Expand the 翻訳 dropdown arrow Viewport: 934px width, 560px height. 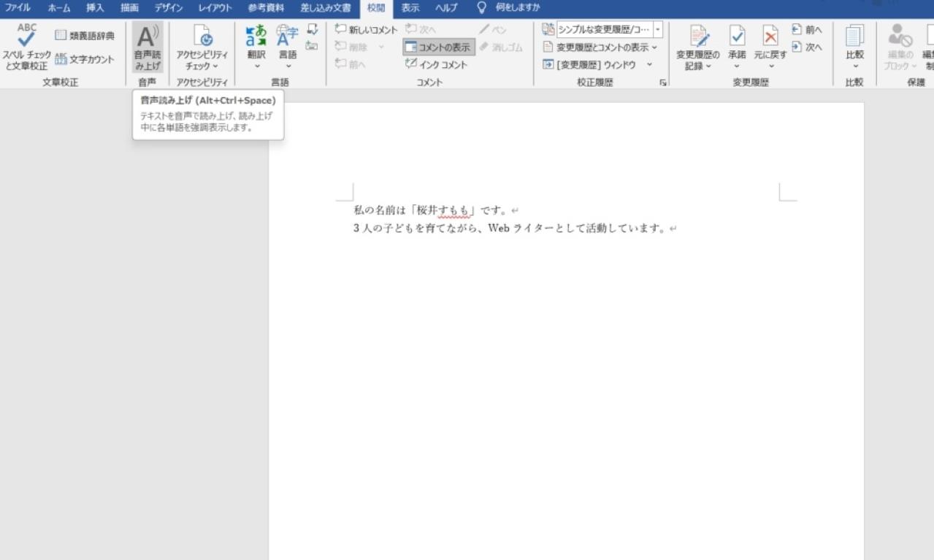click(x=256, y=66)
